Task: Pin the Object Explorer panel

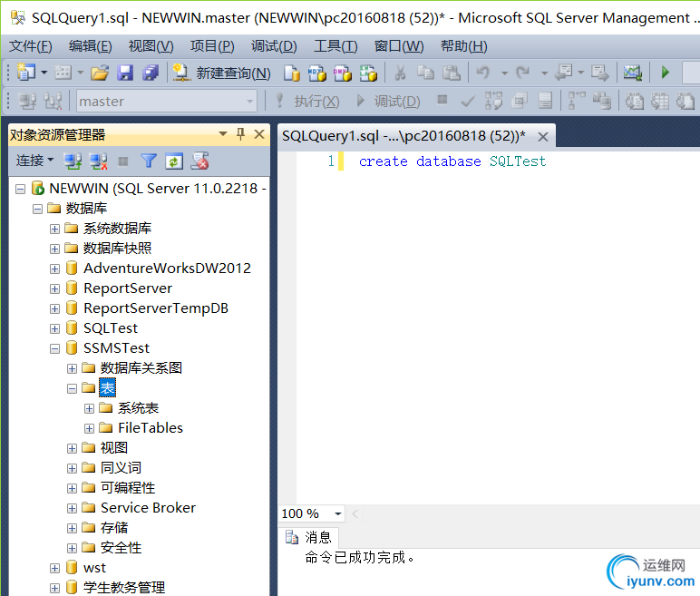Action: [240, 134]
